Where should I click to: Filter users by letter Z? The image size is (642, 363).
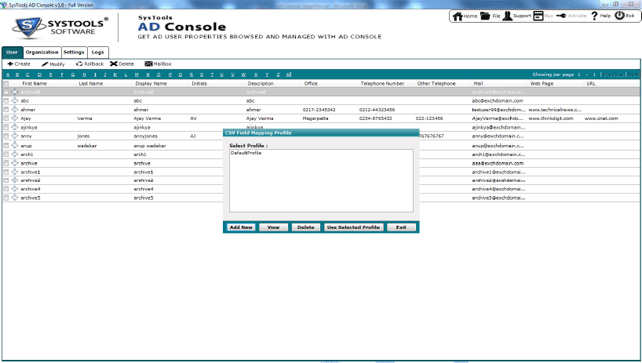click(278, 75)
